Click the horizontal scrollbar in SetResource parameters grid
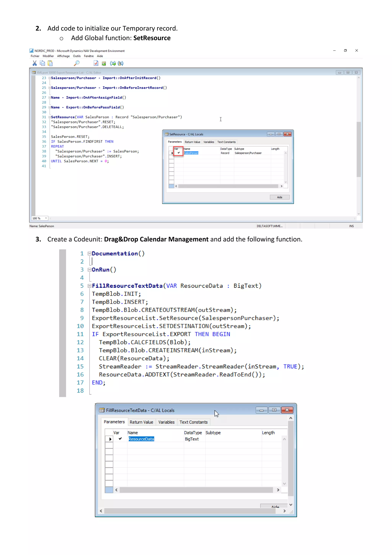Viewport: 392px width, 555px height. click(228, 186)
